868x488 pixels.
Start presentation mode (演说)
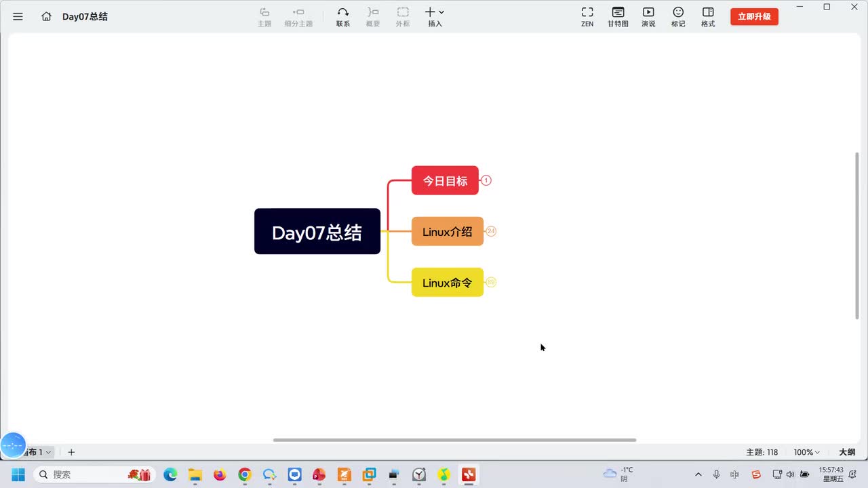[x=648, y=17]
